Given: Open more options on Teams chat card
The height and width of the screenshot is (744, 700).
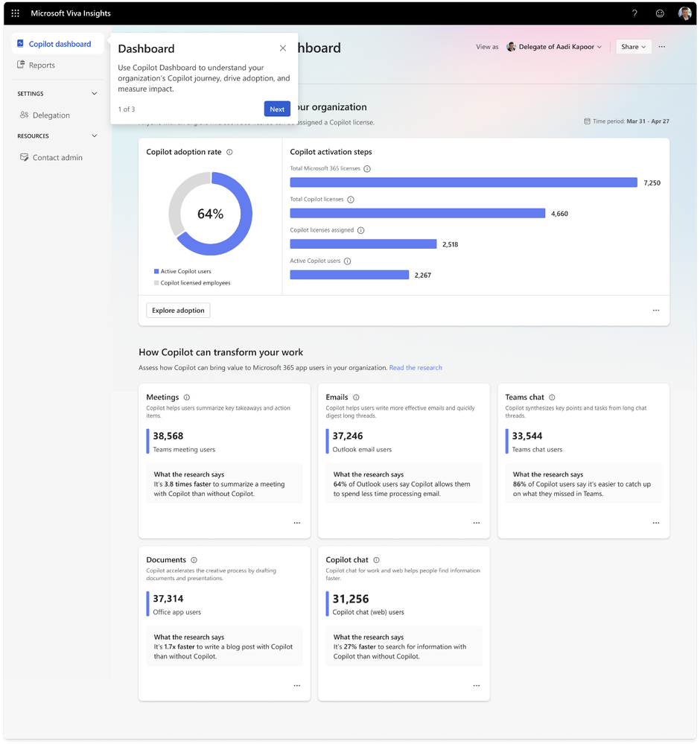Looking at the screenshot, I should (656, 523).
